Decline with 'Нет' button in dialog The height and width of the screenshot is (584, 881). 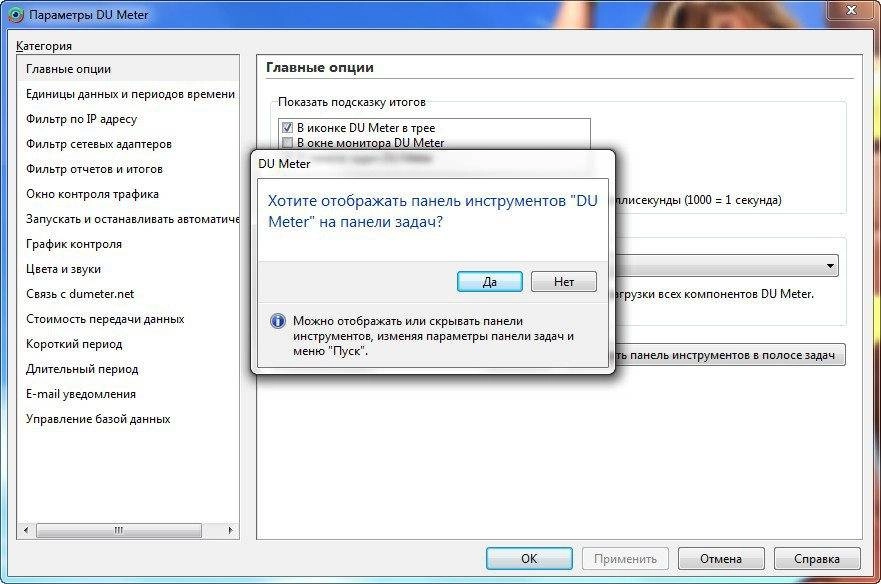(564, 282)
